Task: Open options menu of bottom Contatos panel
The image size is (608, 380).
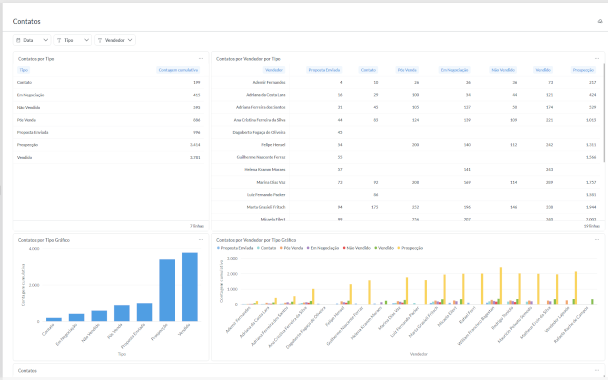Action: [x=597, y=370]
